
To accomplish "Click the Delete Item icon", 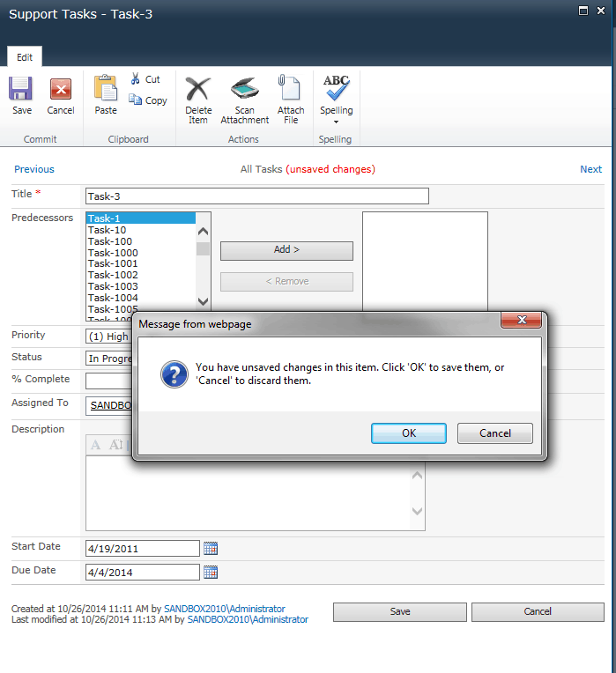I will pyautogui.click(x=198, y=90).
